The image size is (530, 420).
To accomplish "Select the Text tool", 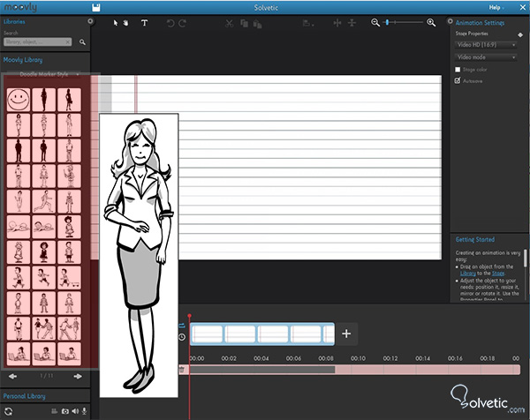I will click(145, 23).
